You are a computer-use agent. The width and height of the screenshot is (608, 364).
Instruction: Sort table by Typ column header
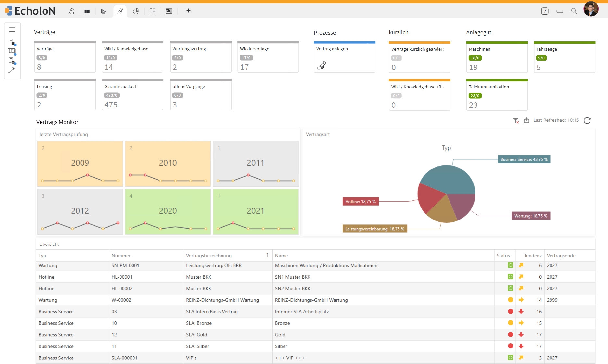[x=42, y=256]
